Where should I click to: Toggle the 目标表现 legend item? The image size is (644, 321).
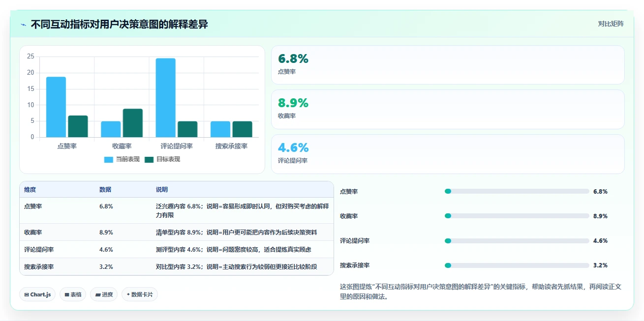point(162,159)
